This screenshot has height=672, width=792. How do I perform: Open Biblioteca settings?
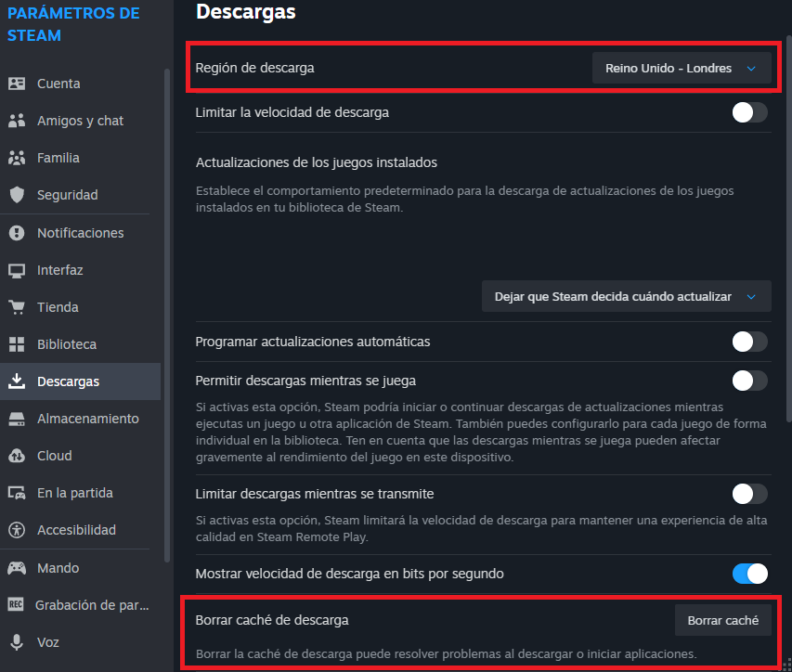point(80,344)
